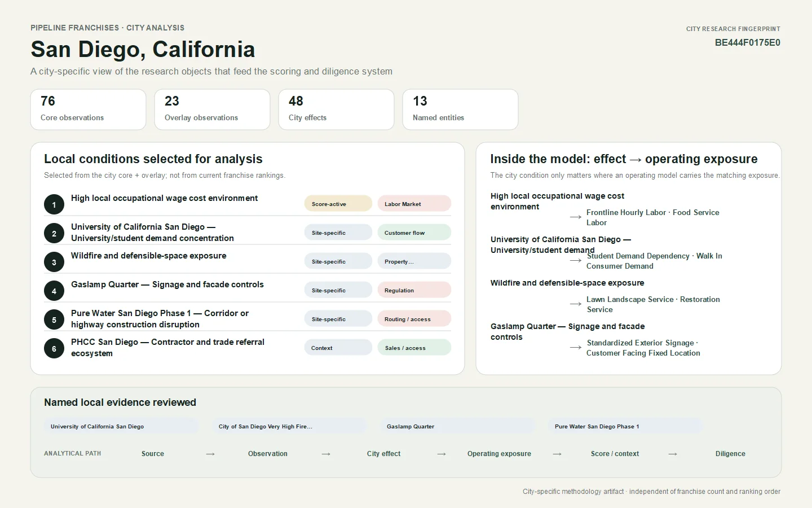
Task: Click the Context tag in PHCC row
Action: click(338, 348)
